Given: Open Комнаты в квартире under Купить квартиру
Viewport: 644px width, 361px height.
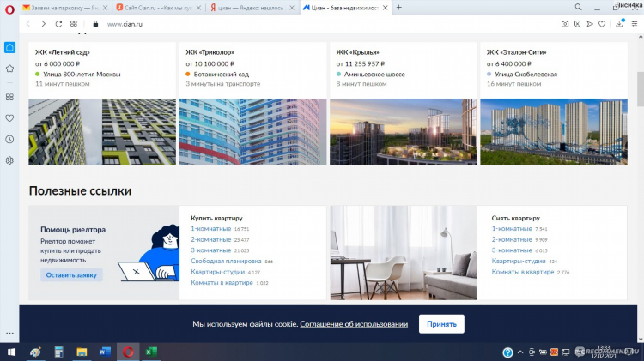Looking at the screenshot, I should [x=222, y=283].
